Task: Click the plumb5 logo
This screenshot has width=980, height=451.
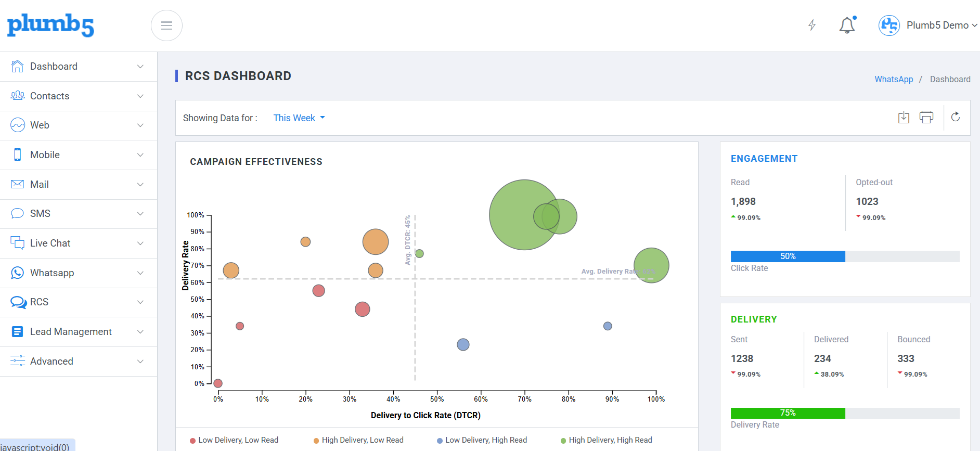Action: [x=50, y=25]
